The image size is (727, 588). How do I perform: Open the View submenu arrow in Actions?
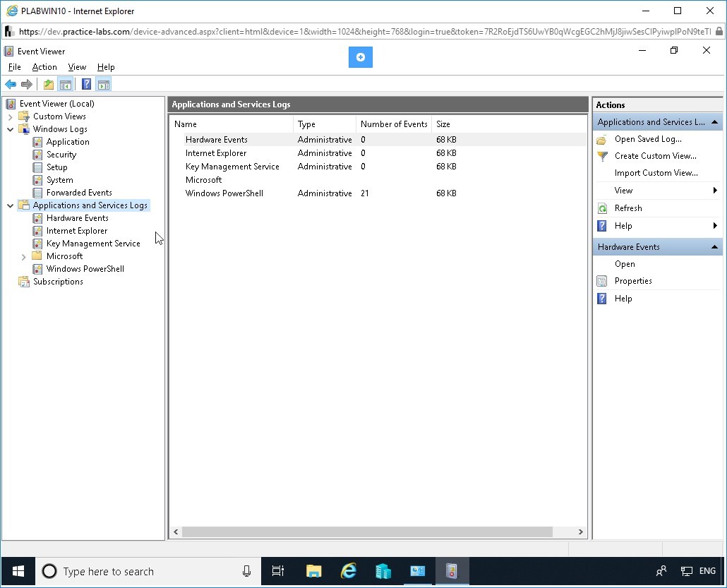(x=715, y=191)
